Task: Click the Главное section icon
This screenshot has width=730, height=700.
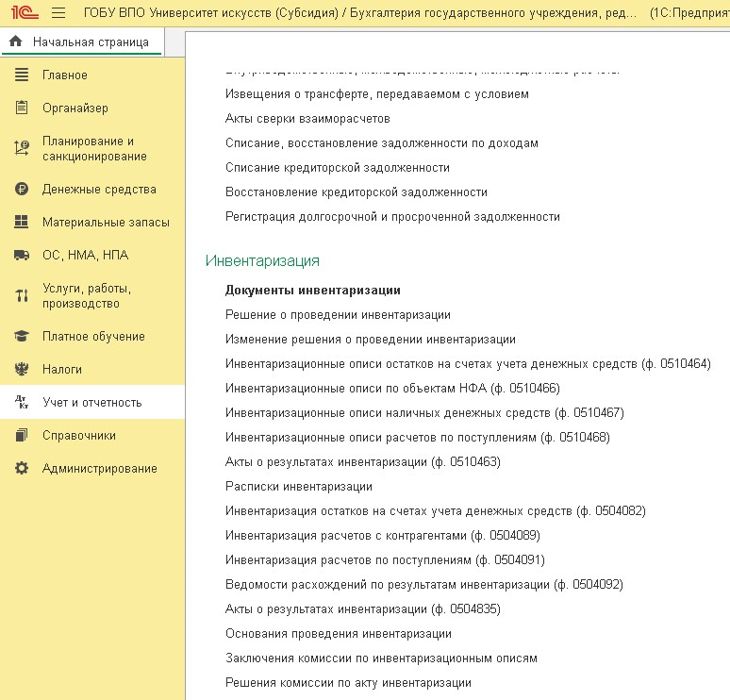Action: click(22, 75)
